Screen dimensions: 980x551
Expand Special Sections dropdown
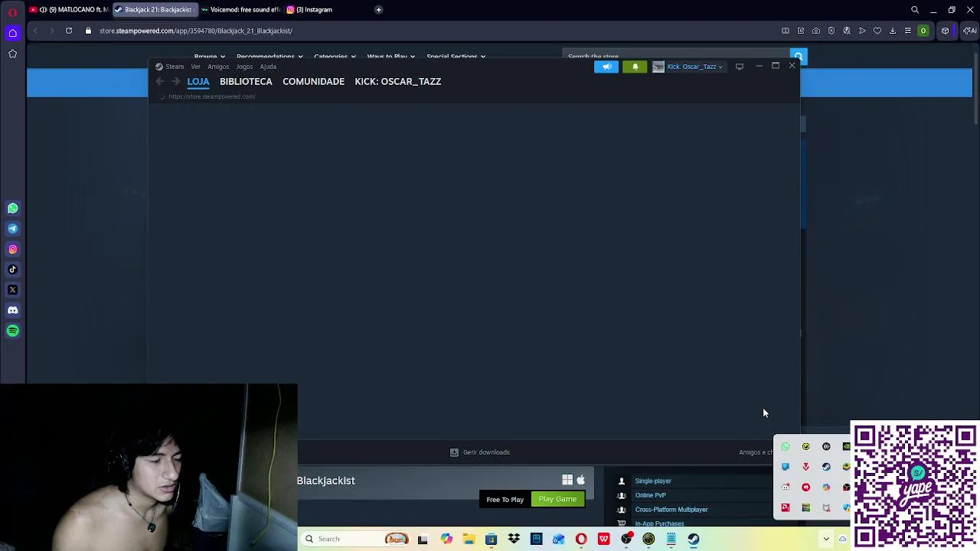point(456,57)
